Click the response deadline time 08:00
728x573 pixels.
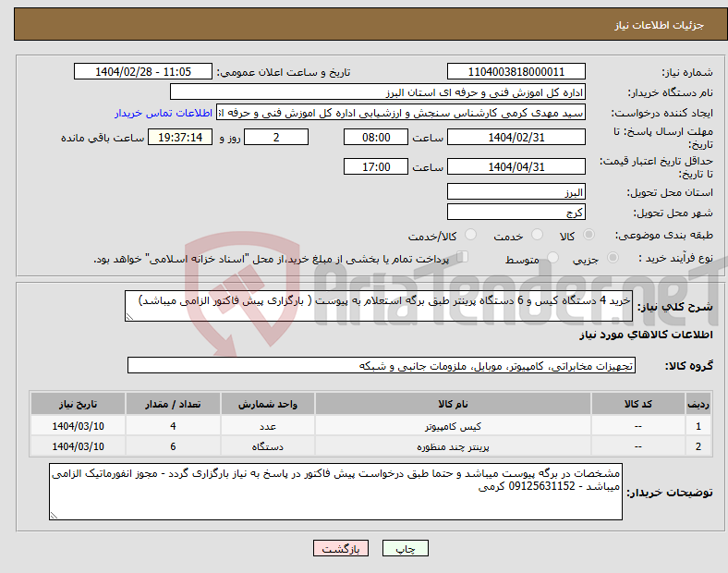(x=376, y=137)
